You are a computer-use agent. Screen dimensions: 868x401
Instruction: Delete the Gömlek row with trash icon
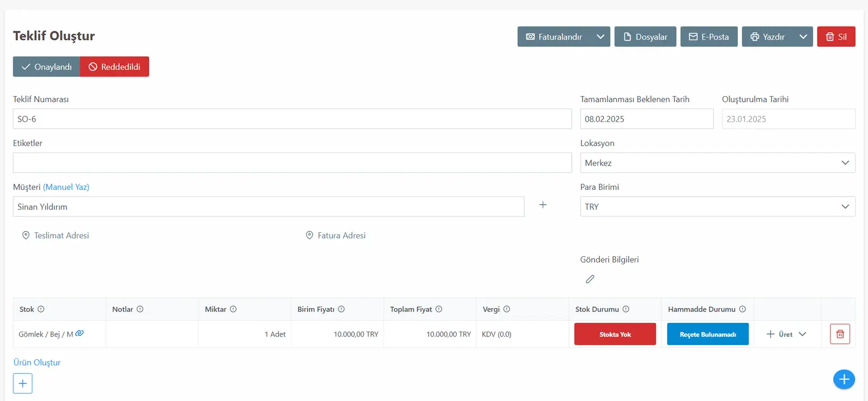840,334
